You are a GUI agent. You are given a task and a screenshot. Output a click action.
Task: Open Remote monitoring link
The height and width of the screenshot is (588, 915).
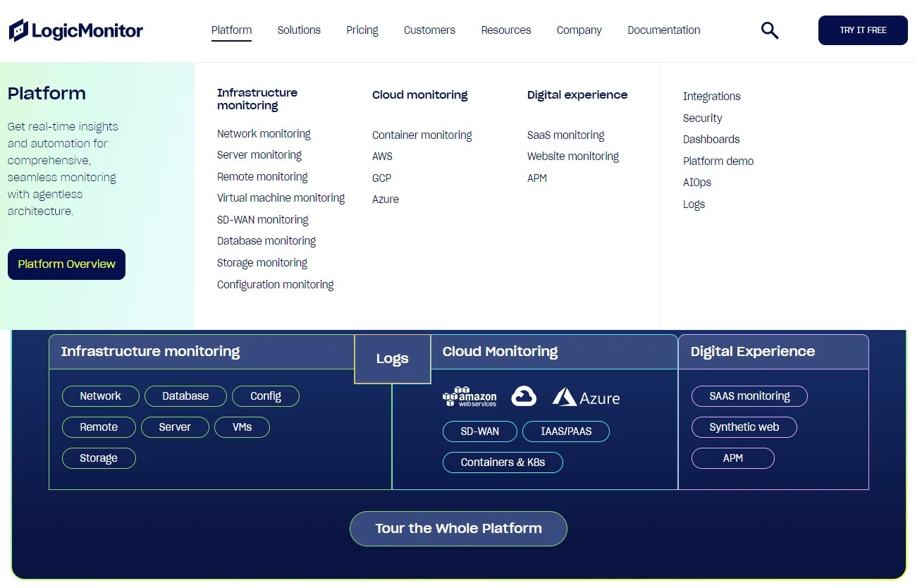pyautogui.click(x=262, y=177)
